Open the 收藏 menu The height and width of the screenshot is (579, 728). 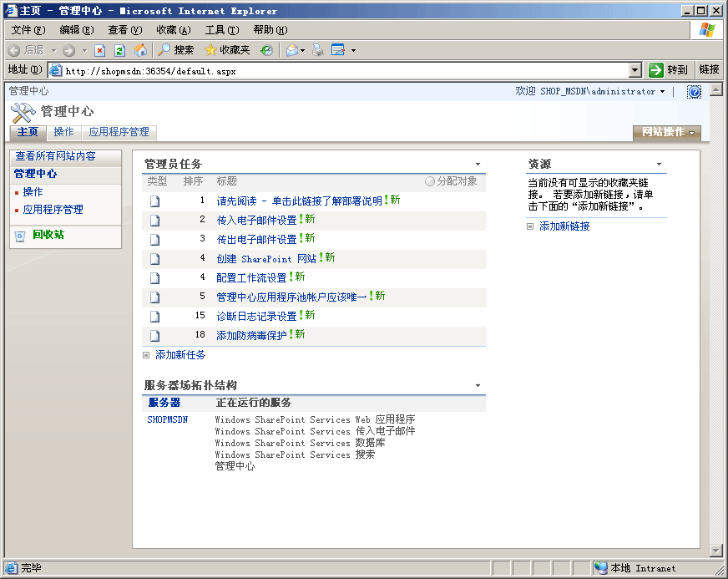click(173, 30)
